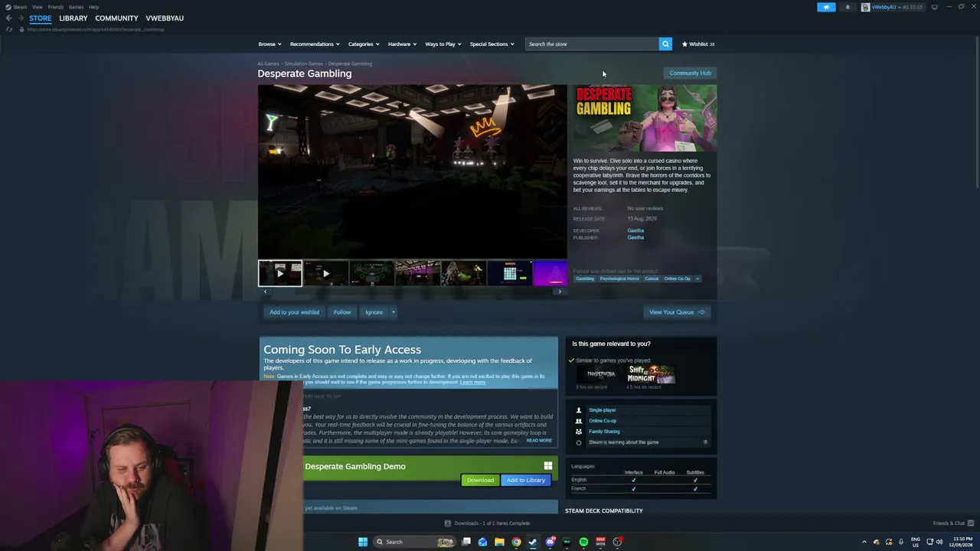Image resolution: width=980 pixels, height=551 pixels.
Task: Expand the Ways to Play dropdown
Action: tap(443, 44)
